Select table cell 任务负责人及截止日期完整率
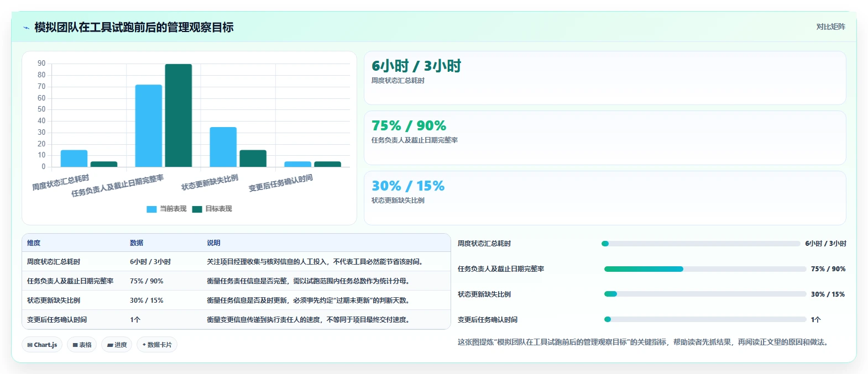The height and width of the screenshot is (374, 868). (70, 281)
